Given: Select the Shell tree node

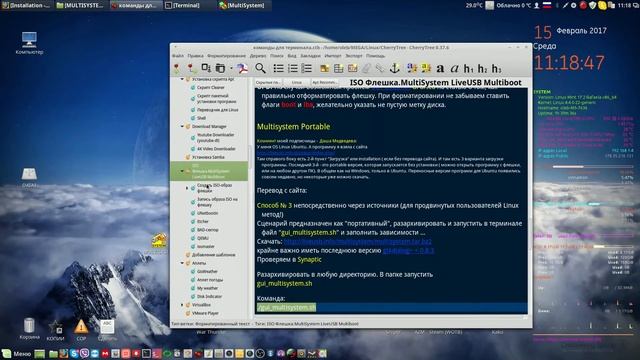Looking at the screenshot, I should [202, 118].
